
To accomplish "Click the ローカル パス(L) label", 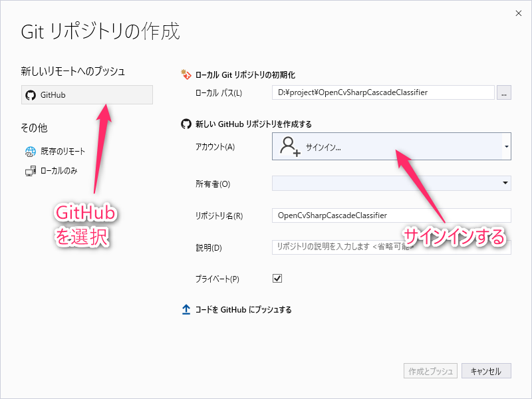I will [x=219, y=93].
